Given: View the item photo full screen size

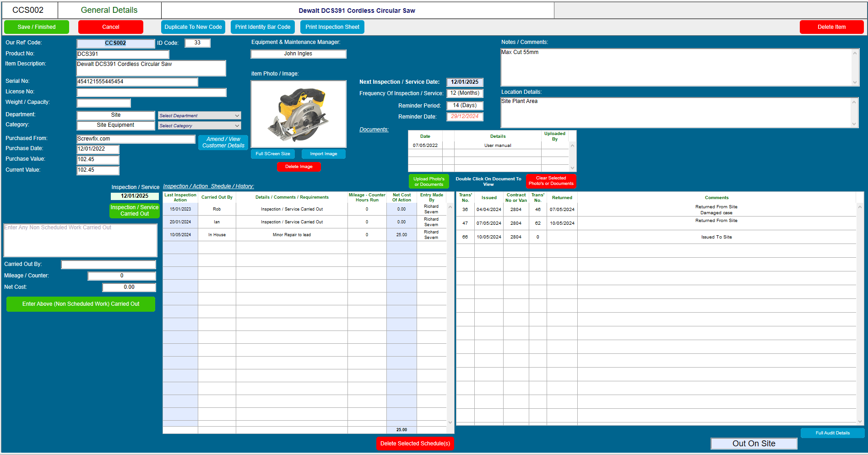Looking at the screenshot, I should [x=272, y=153].
